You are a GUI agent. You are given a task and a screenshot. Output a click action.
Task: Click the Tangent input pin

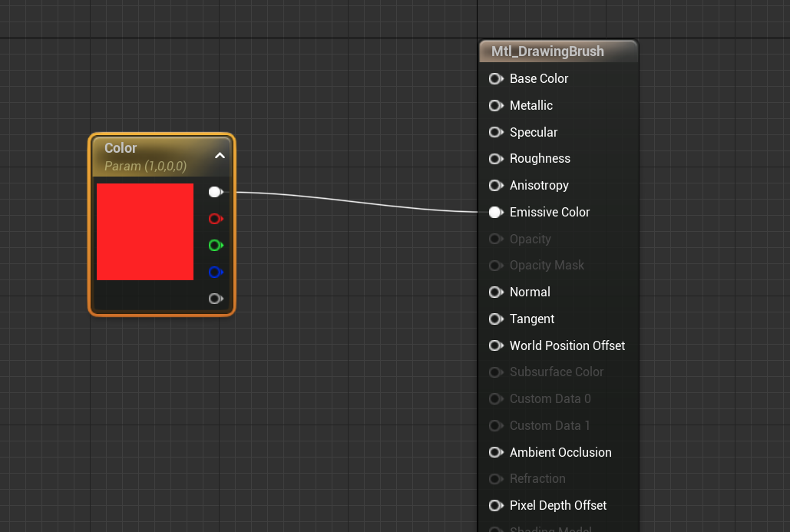[x=496, y=319]
